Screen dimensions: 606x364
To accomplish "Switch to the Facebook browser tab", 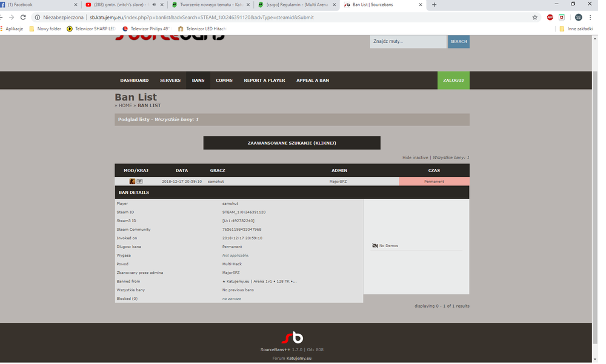I will [39, 5].
